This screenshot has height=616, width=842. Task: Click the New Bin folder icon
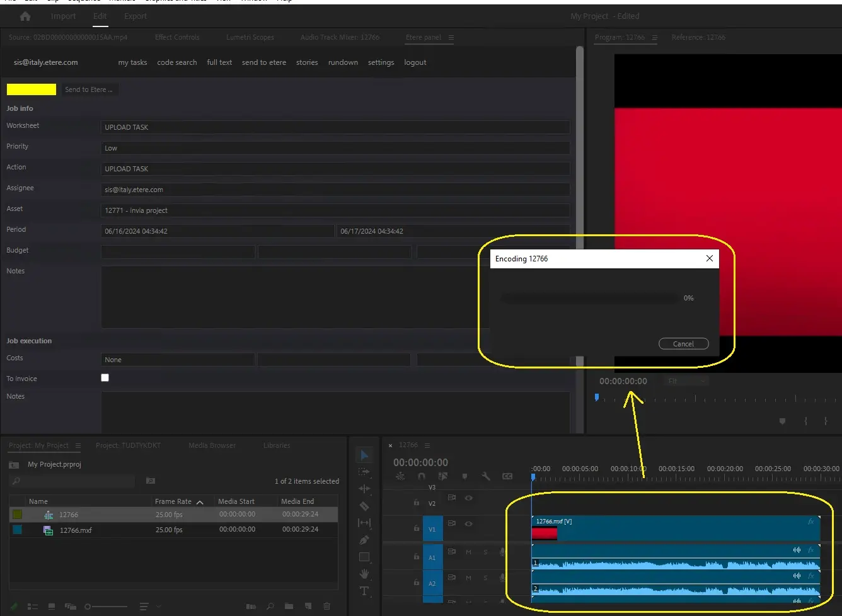click(x=289, y=606)
